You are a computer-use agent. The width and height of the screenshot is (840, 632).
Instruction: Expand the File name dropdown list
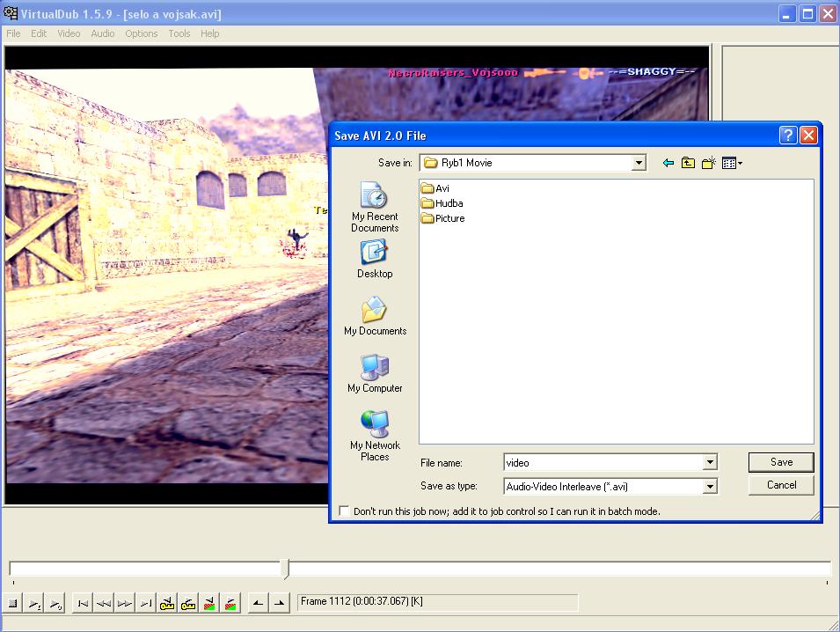pyautogui.click(x=710, y=462)
